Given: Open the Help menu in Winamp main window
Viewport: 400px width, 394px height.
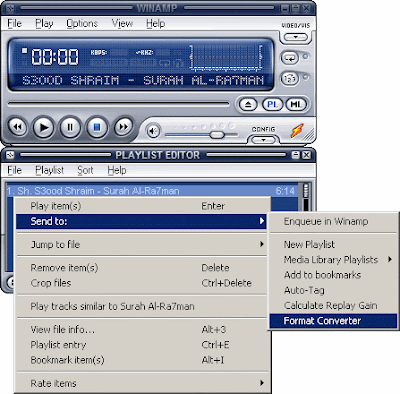Looking at the screenshot, I should point(155,23).
